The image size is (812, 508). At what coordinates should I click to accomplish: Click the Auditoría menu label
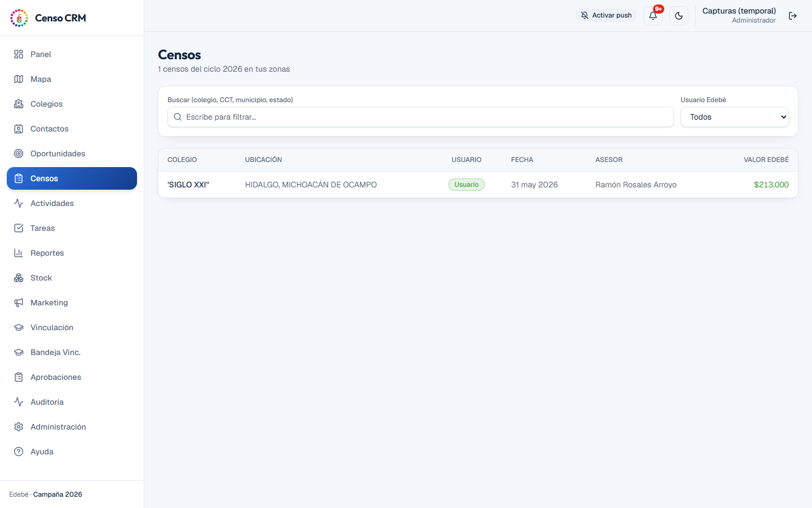[x=47, y=402]
